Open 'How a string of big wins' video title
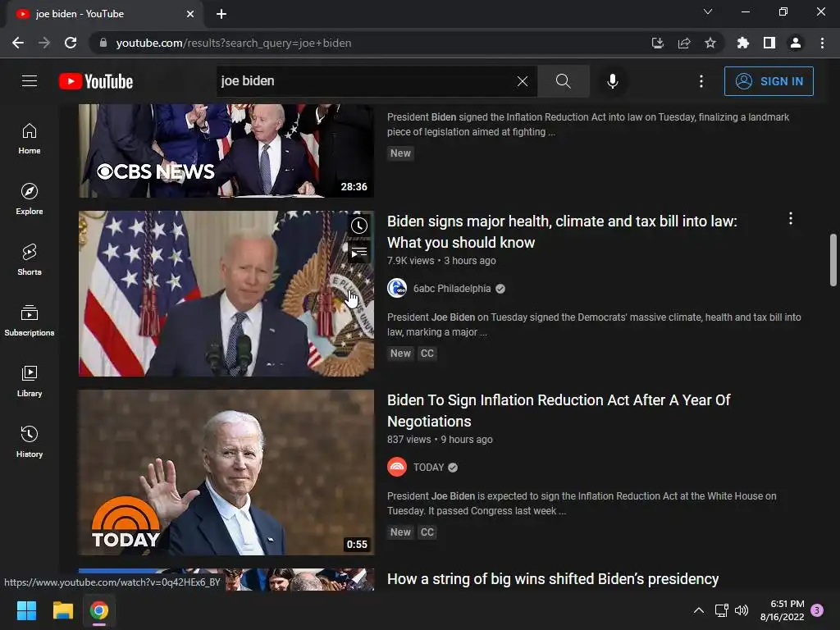The height and width of the screenshot is (630, 840). (x=553, y=579)
